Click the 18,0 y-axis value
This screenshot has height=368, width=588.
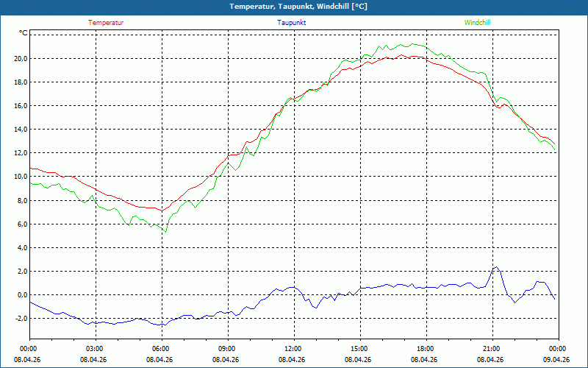pos(21,82)
